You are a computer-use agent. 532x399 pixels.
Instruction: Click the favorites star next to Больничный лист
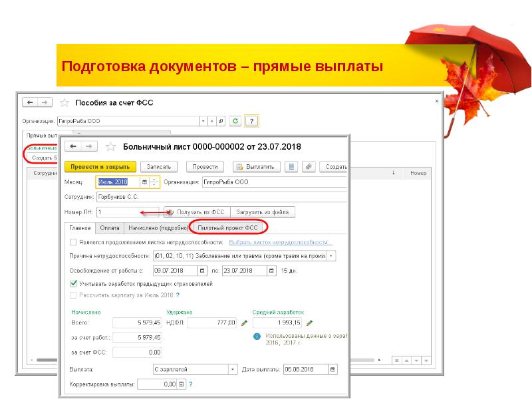coord(111,146)
